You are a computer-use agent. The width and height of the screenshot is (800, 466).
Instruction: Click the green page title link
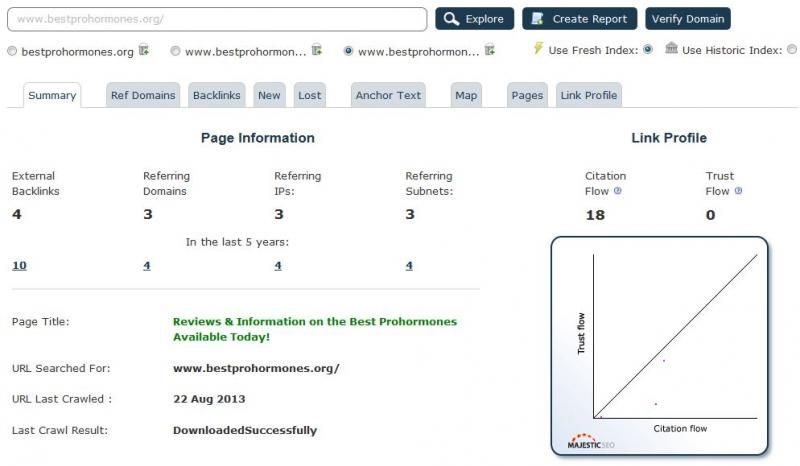coord(315,329)
